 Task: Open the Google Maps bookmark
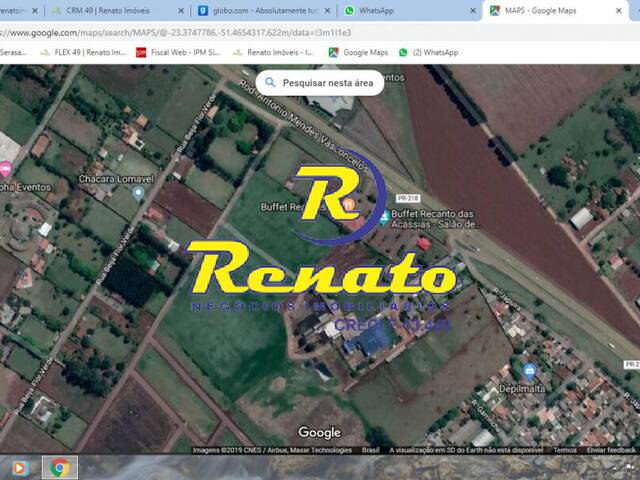(358, 53)
